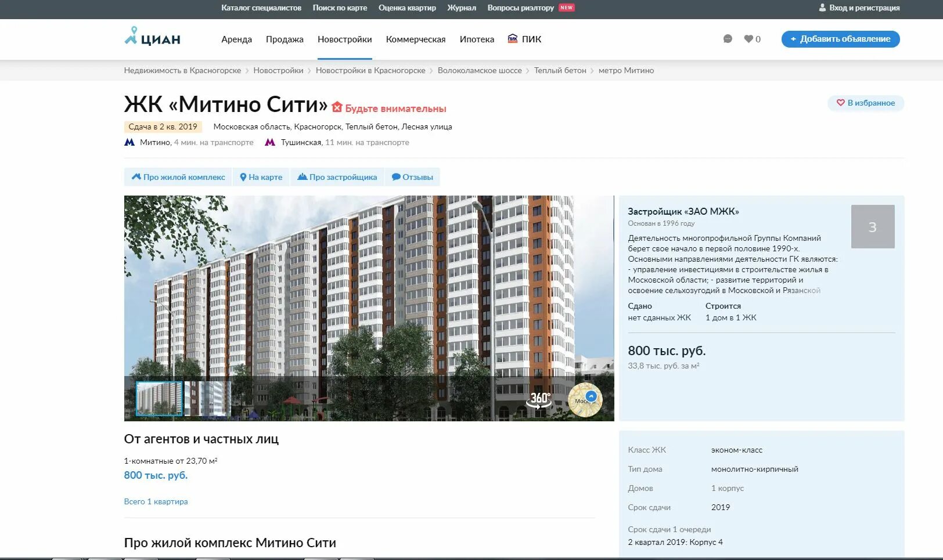Click the 33,8 тыс. руб. за м² text
Viewport: 943px width, 560px height.
coord(664,366)
